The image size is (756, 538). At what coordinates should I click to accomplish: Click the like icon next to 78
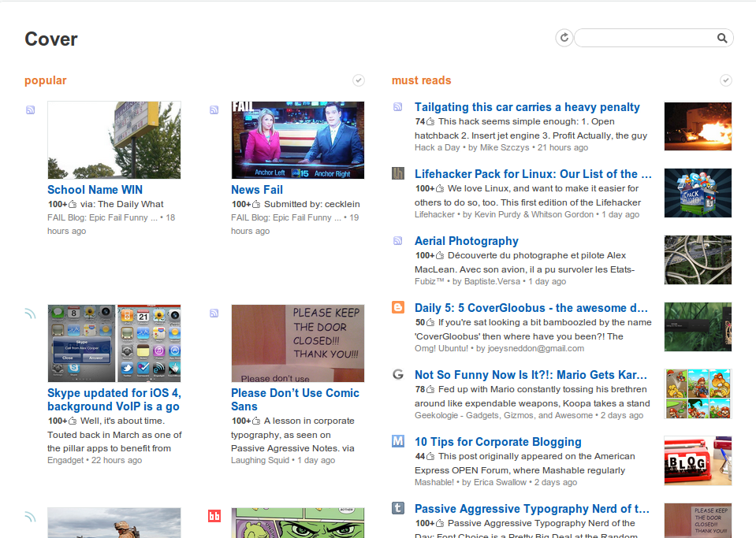[430, 390]
